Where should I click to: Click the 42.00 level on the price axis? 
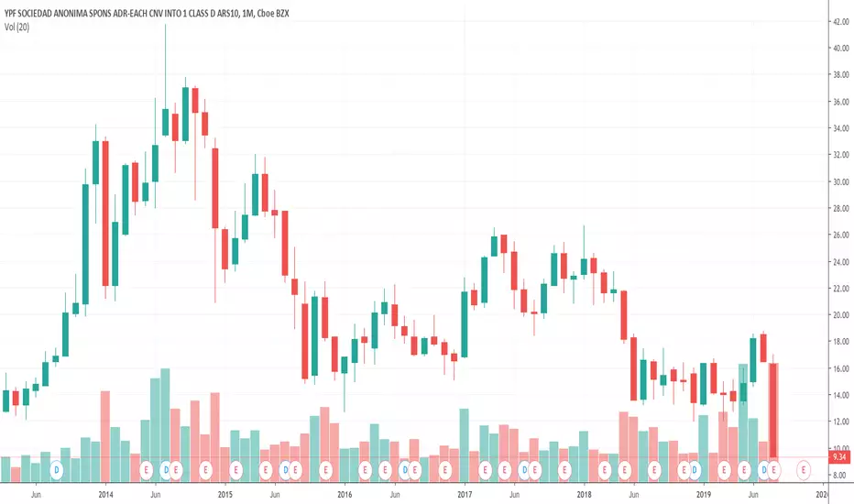840,22
